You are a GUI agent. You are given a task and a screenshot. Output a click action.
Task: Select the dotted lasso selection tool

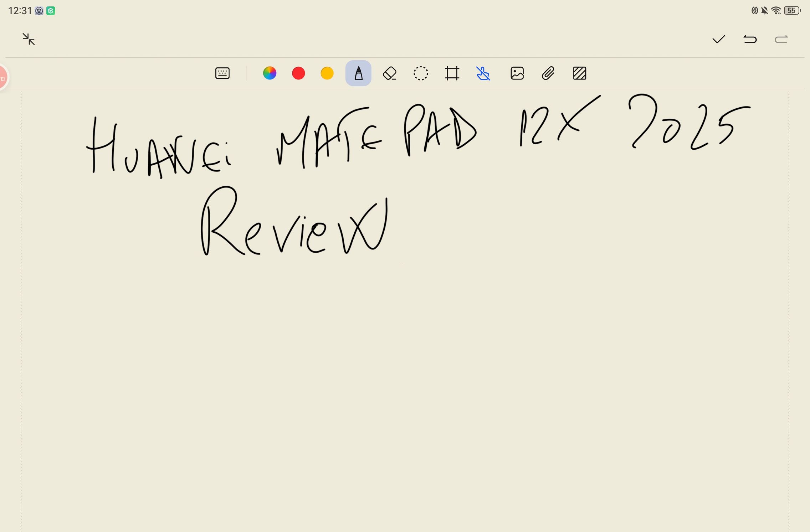pyautogui.click(x=421, y=73)
